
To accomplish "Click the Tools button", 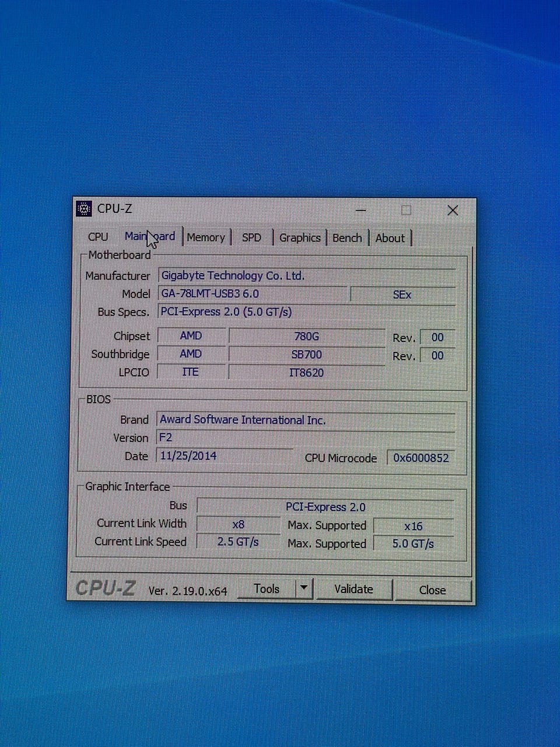I will (x=267, y=589).
